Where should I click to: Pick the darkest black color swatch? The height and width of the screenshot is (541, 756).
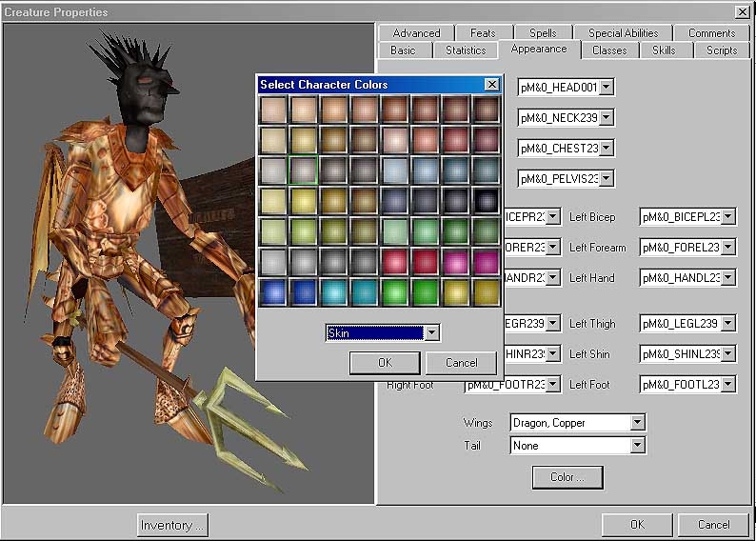click(487, 201)
